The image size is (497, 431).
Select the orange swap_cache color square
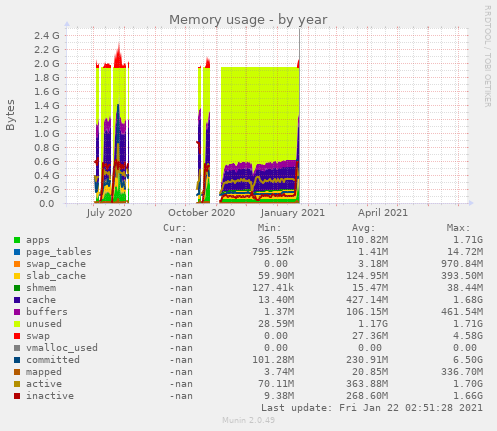(x=17, y=264)
